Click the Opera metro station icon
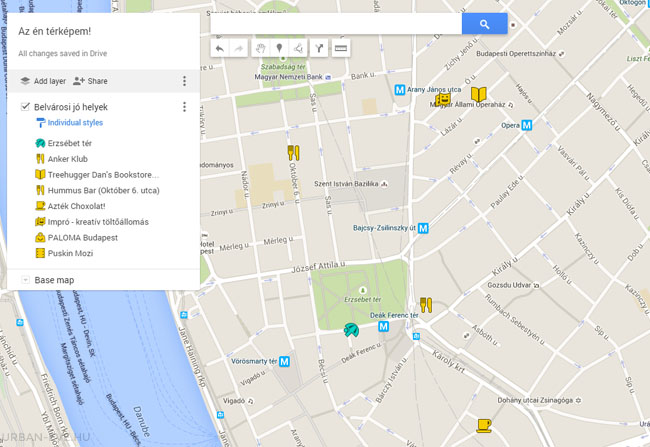 tap(526, 125)
